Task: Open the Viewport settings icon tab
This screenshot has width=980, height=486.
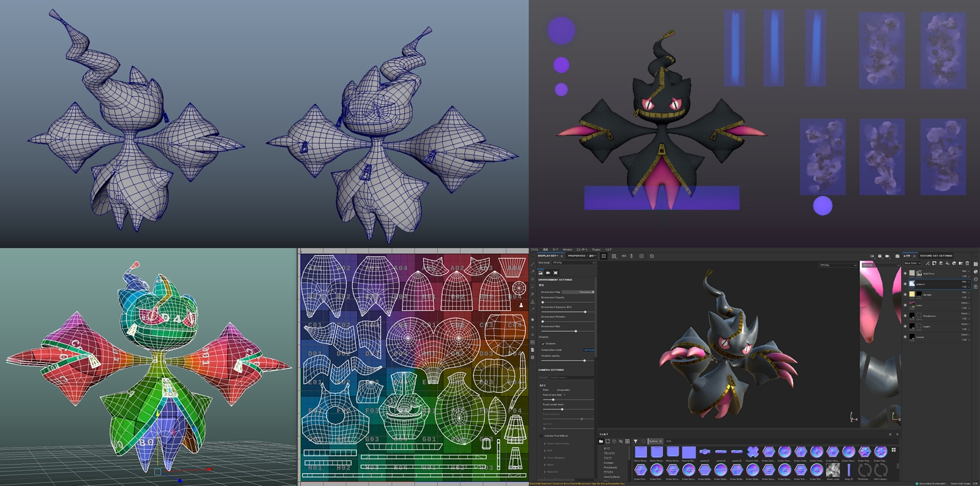Action: tap(556, 273)
